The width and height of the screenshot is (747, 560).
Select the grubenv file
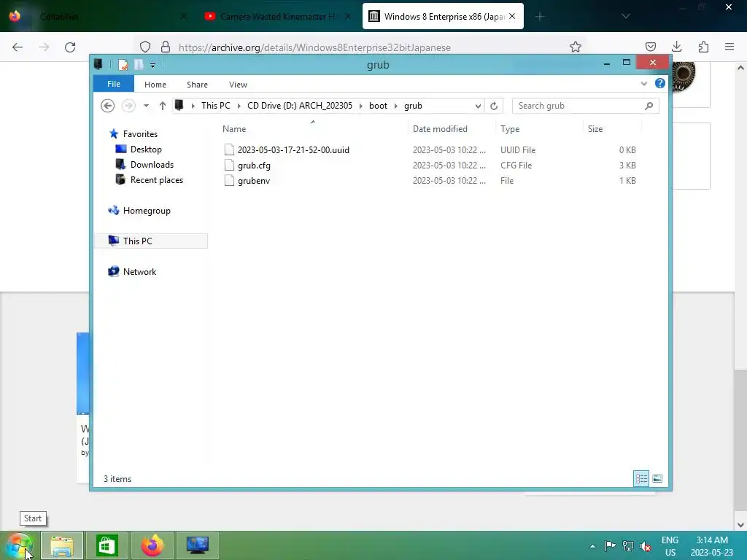coord(253,181)
